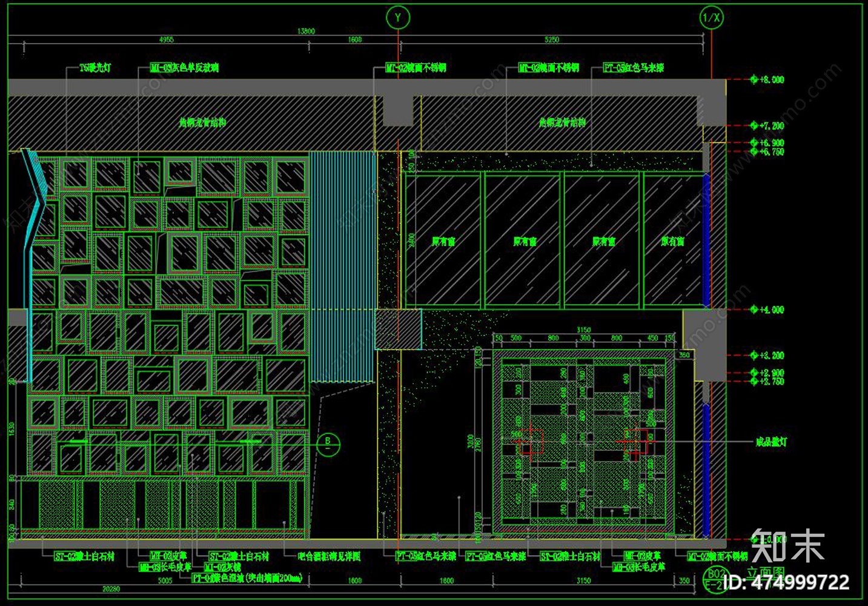Select the +3.200 elevation mark
868x606 pixels.
[x=767, y=356]
